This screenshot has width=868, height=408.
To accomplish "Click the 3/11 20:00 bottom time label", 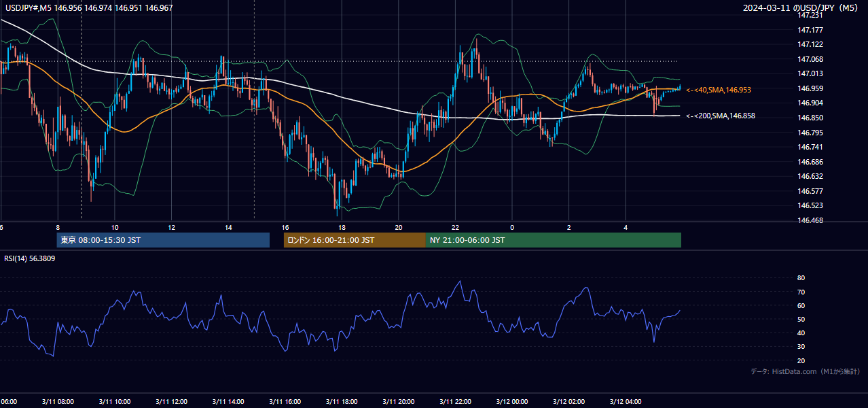I will pos(399,402).
